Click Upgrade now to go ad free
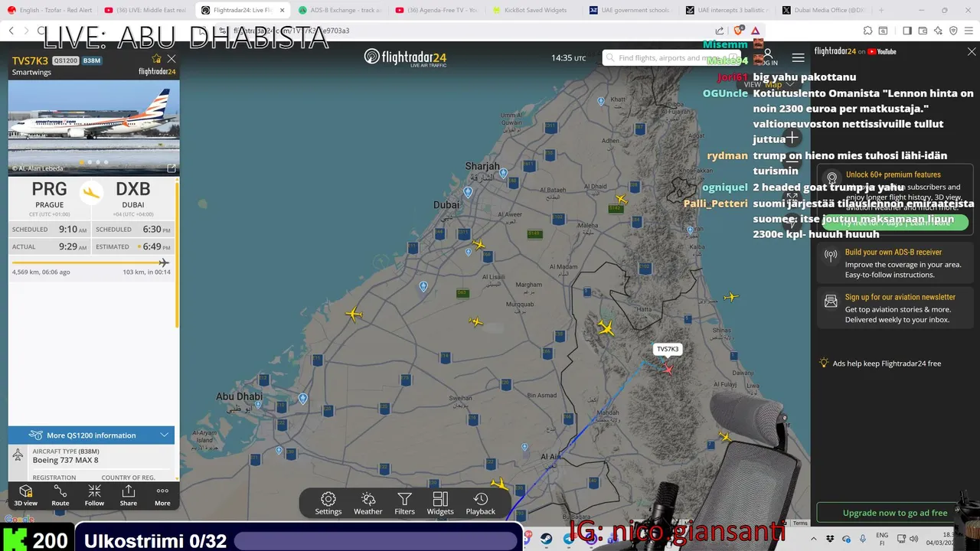The height and width of the screenshot is (551, 980). pyautogui.click(x=895, y=513)
